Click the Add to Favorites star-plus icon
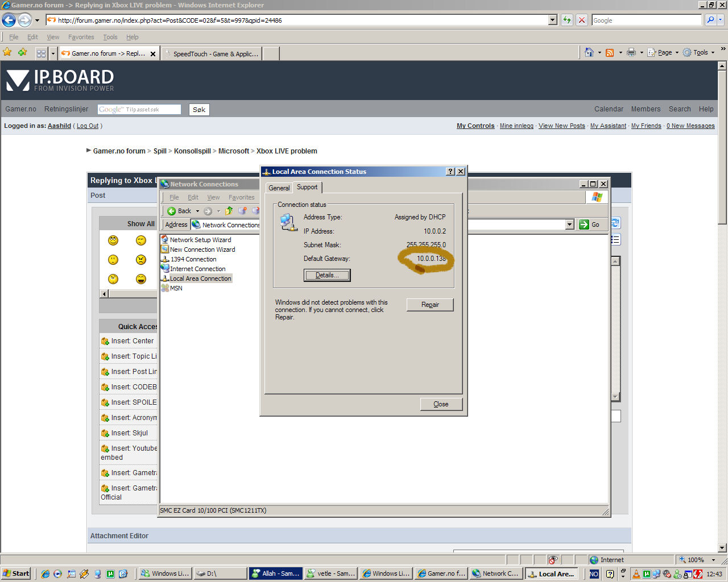728x582 pixels. pos(22,52)
